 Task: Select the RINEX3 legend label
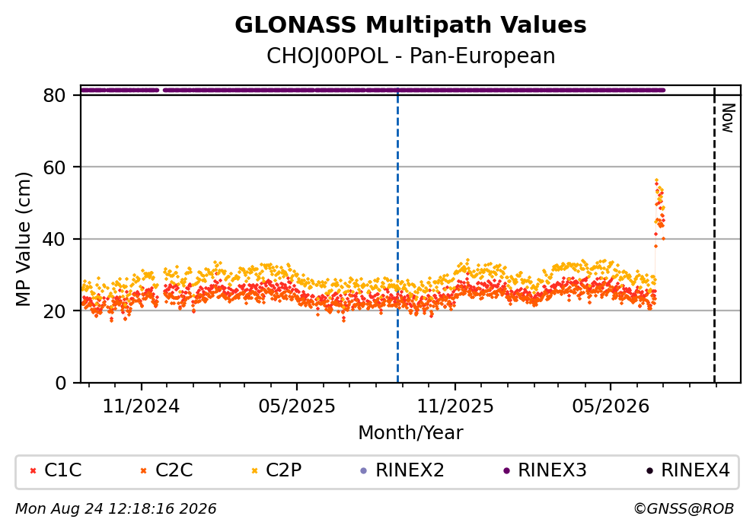pyautogui.click(x=552, y=470)
